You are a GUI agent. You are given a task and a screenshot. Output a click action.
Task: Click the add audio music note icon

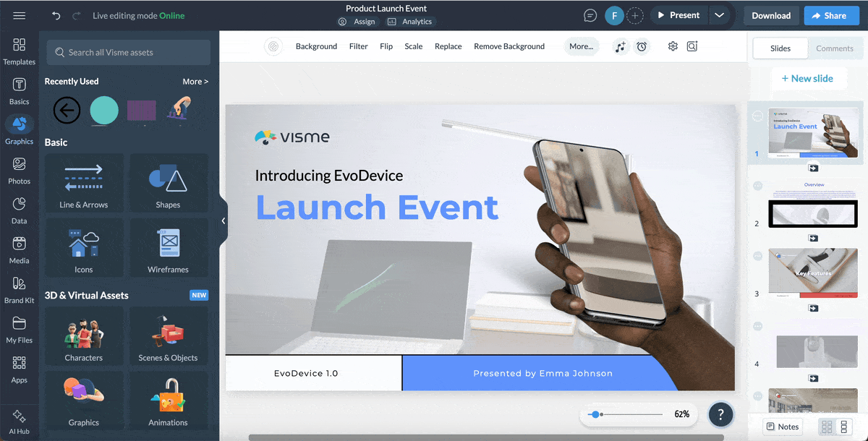(x=620, y=46)
